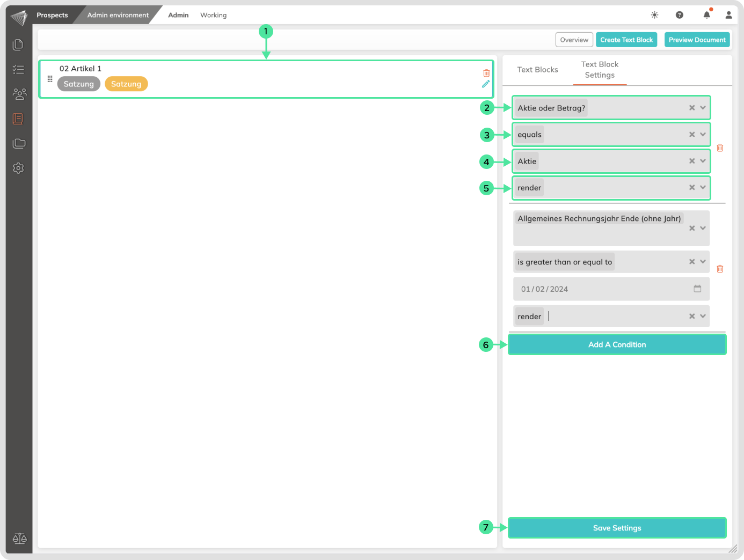Click the date field showing 01/02/2024

pos(607,289)
